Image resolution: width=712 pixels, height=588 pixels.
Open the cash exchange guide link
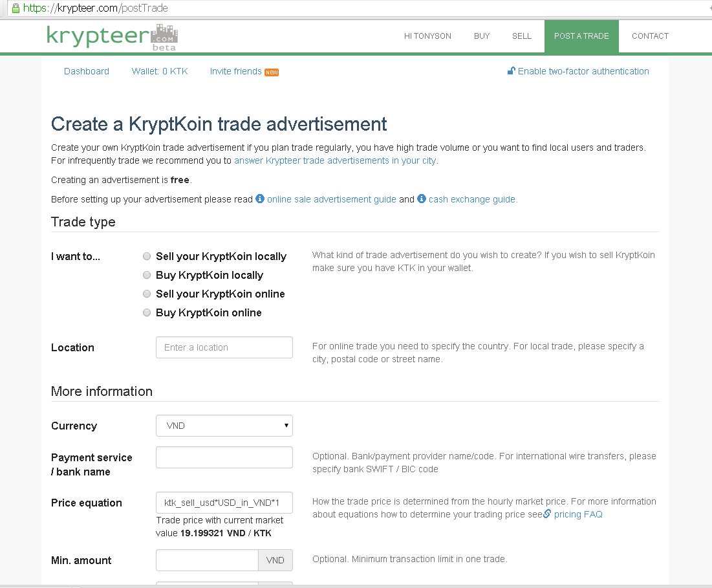point(472,199)
